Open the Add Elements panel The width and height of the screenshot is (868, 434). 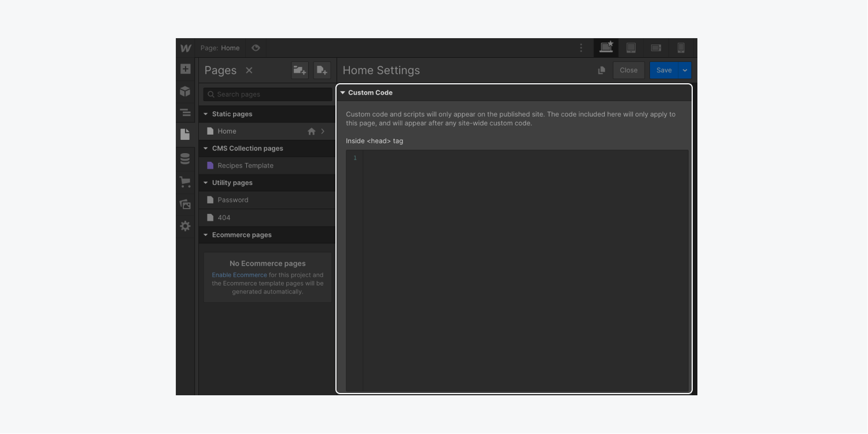[185, 69]
